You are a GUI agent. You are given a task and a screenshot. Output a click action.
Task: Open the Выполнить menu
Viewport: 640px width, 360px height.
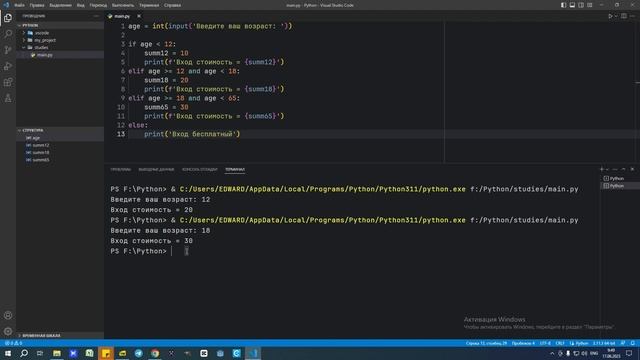tap(123, 5)
